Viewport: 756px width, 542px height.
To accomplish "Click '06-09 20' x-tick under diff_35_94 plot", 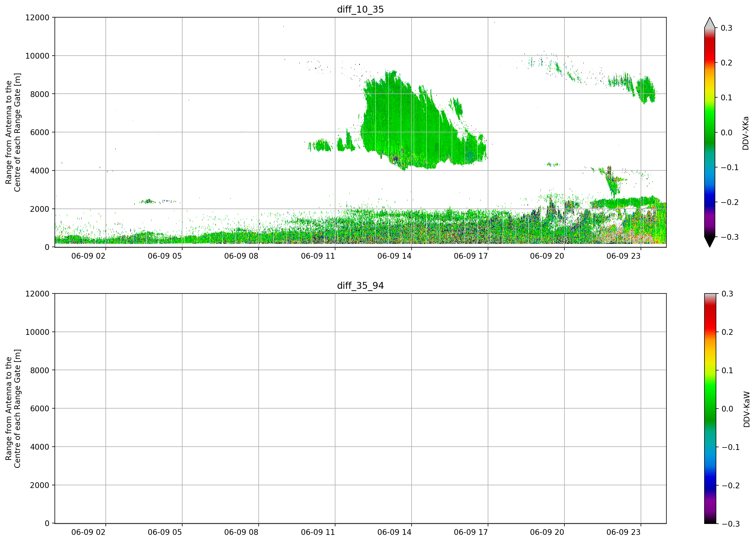I will tap(547, 532).
